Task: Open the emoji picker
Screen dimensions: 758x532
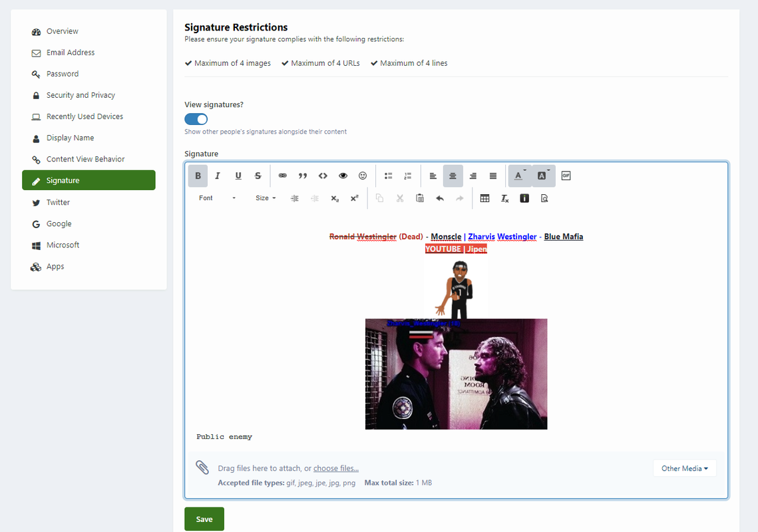Action: pyautogui.click(x=363, y=176)
